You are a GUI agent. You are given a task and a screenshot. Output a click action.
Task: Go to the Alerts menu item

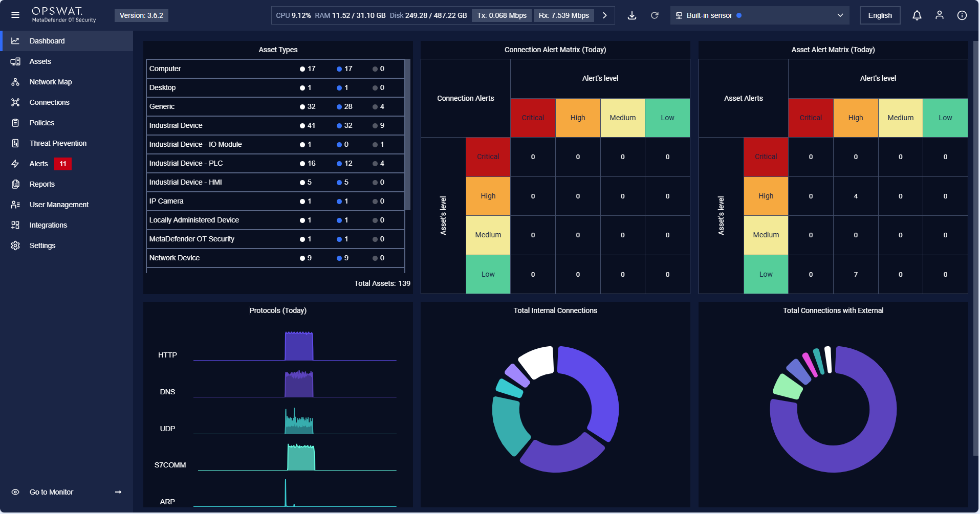pos(39,164)
